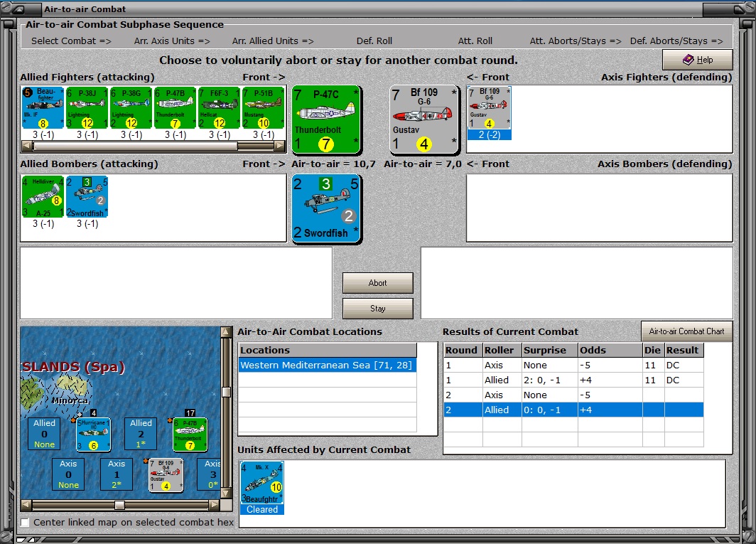Click the Result column header
Image resolution: width=756 pixels, height=544 pixels.
click(684, 350)
